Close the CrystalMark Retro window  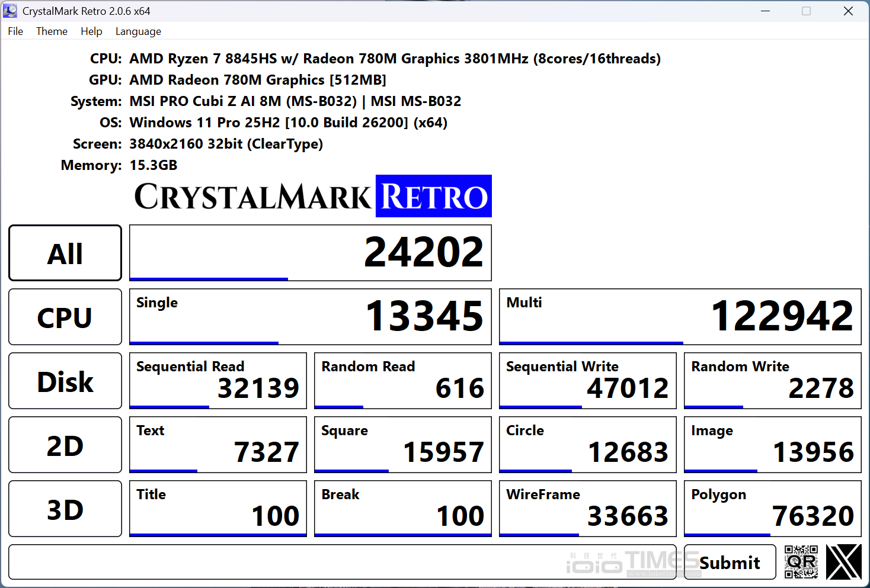coord(848,11)
